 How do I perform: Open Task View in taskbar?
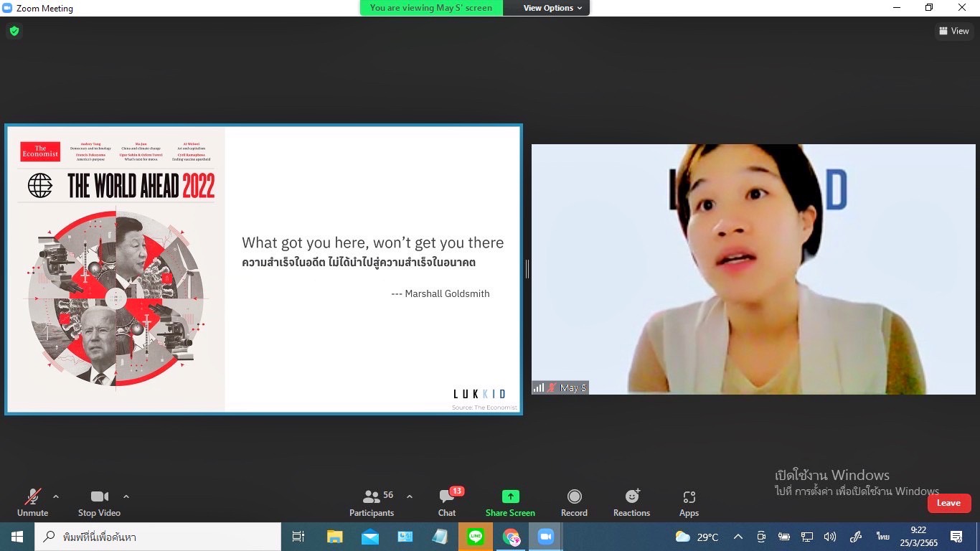point(298,537)
